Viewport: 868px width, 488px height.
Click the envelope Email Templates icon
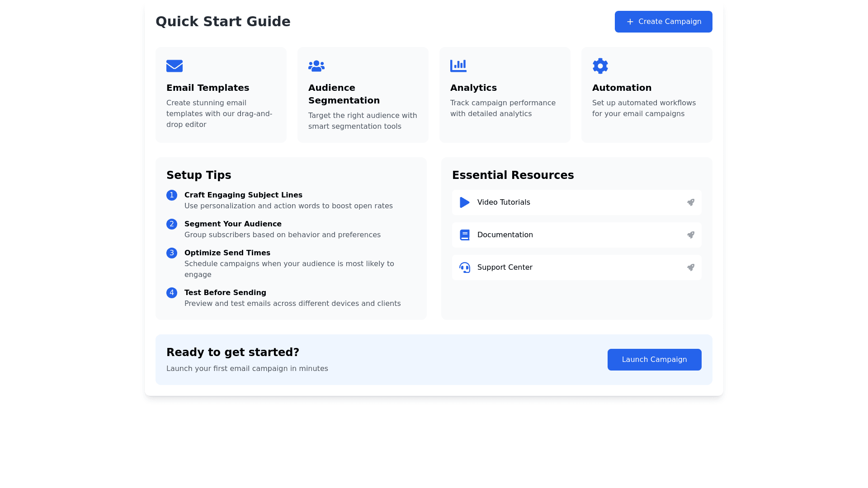coord(175,66)
